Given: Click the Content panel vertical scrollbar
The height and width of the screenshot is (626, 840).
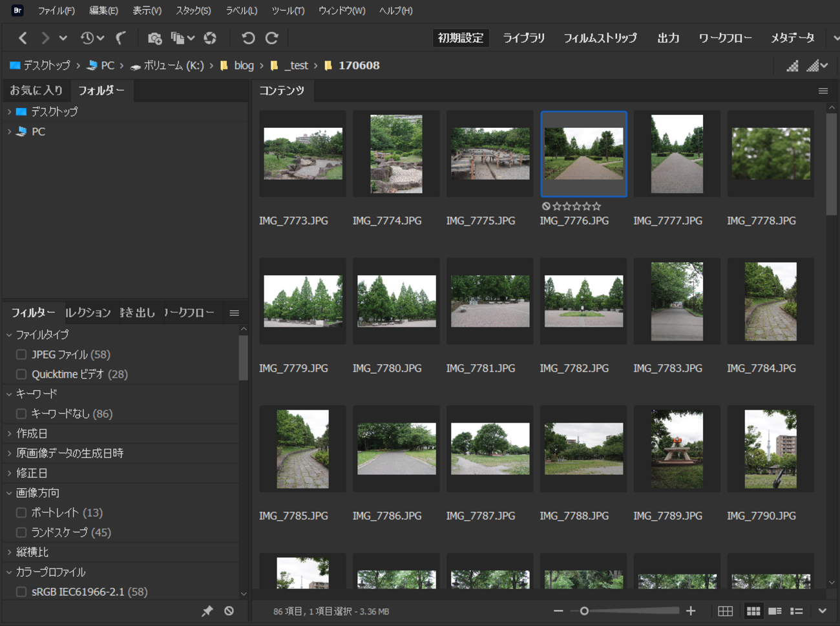Looking at the screenshot, I should coord(832,164).
